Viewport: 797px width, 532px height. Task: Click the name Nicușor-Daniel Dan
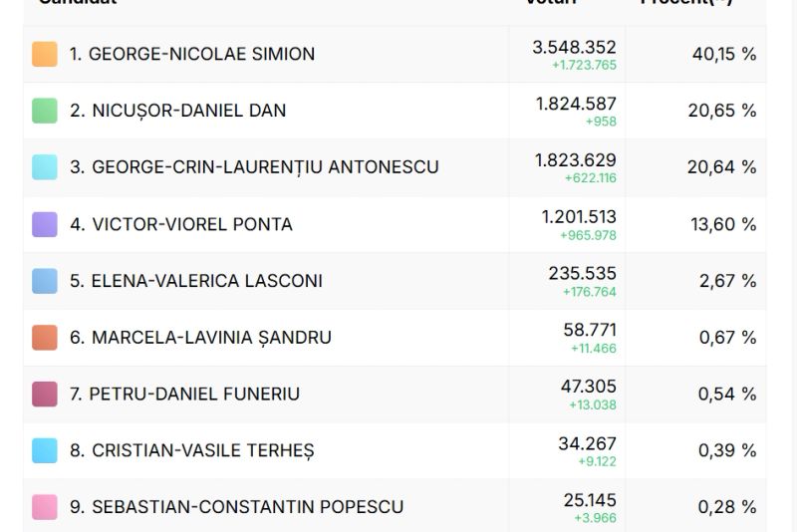click(177, 111)
